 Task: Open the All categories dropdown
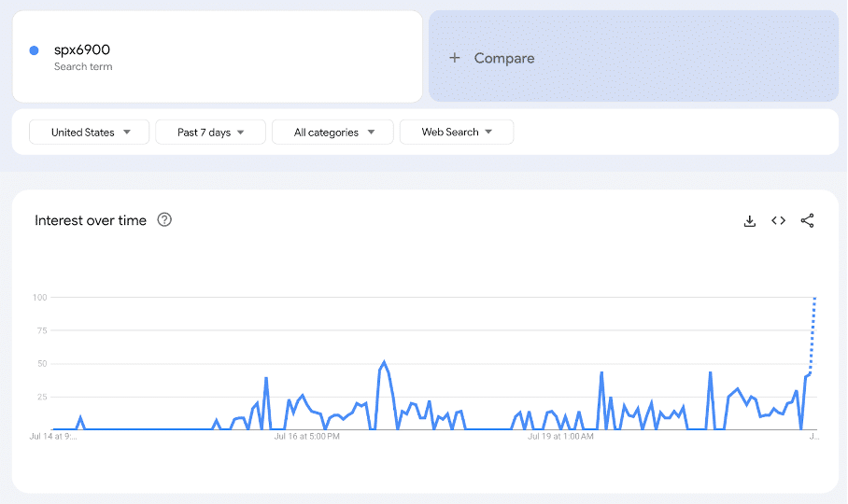pyautogui.click(x=332, y=133)
